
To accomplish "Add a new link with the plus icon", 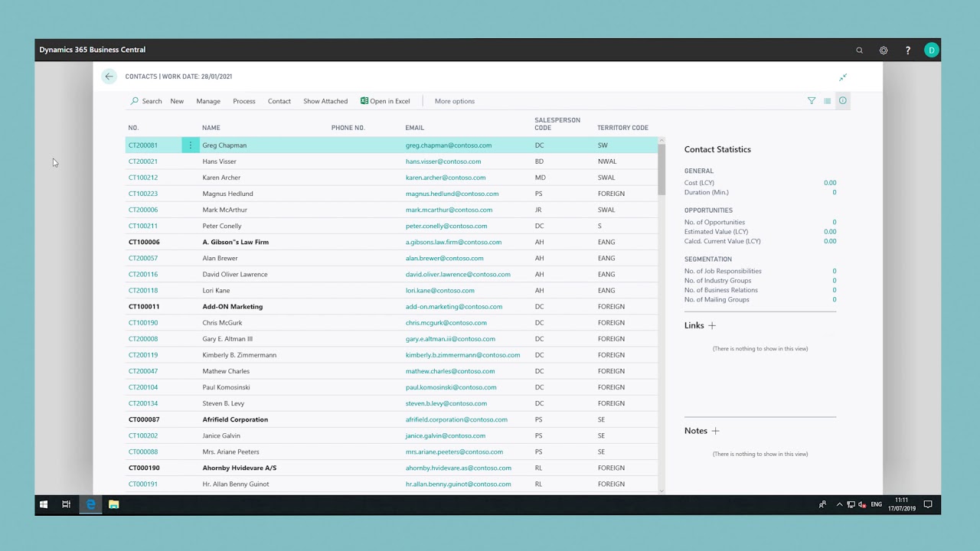I will coord(712,325).
